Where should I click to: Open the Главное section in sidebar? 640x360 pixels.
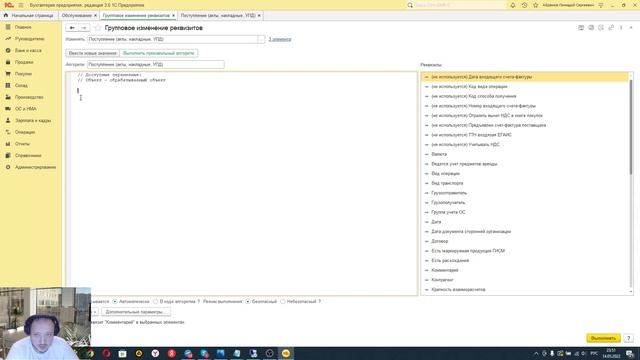coord(23,27)
